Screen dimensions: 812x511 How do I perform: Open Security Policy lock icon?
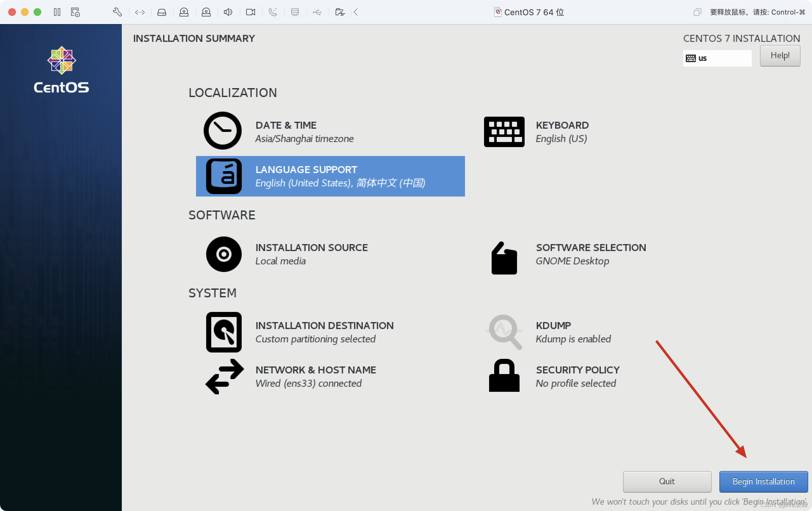[x=504, y=376]
